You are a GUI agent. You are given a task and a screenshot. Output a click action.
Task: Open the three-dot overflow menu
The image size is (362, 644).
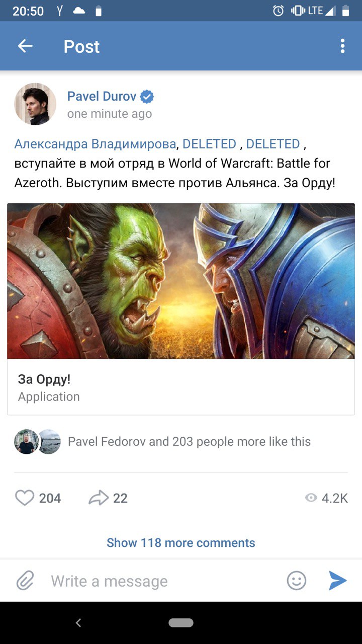(342, 46)
